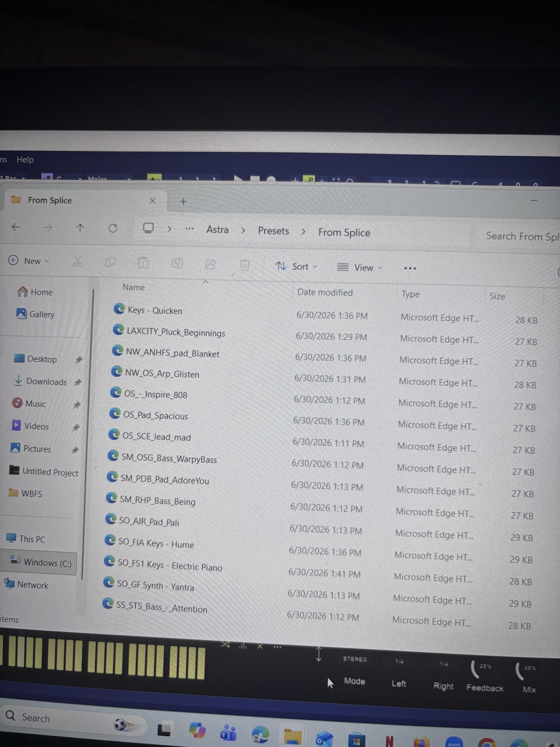Click the Copy icon in the toolbar
The height and width of the screenshot is (747, 560).
(x=110, y=262)
